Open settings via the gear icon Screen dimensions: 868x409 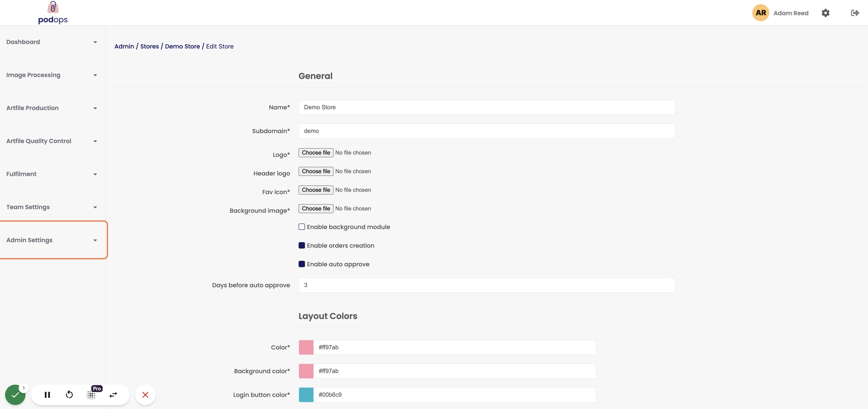coord(825,13)
